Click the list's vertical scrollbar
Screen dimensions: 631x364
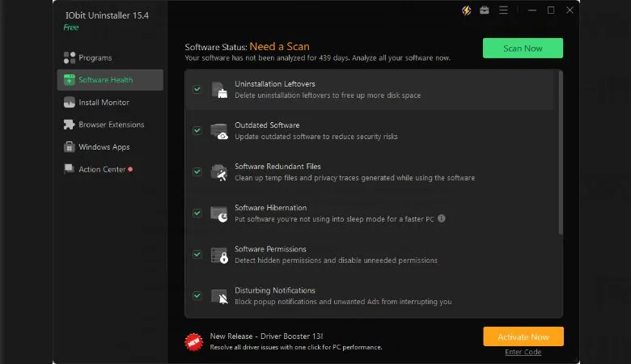tap(561, 152)
